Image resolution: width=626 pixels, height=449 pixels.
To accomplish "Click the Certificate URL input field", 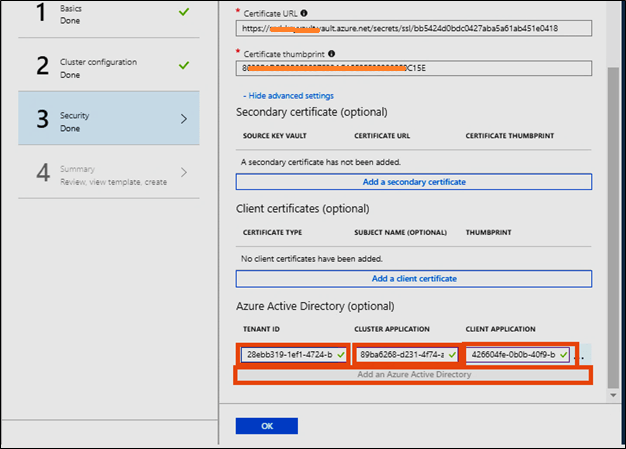I will [x=413, y=29].
